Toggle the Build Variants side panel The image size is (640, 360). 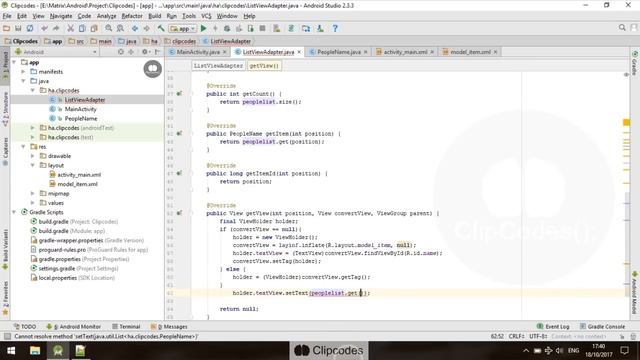(5, 249)
